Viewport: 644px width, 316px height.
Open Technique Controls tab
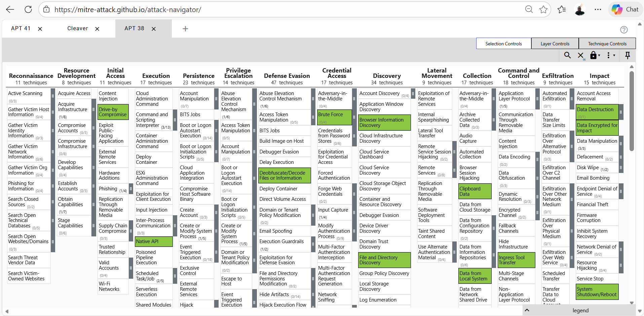click(607, 44)
